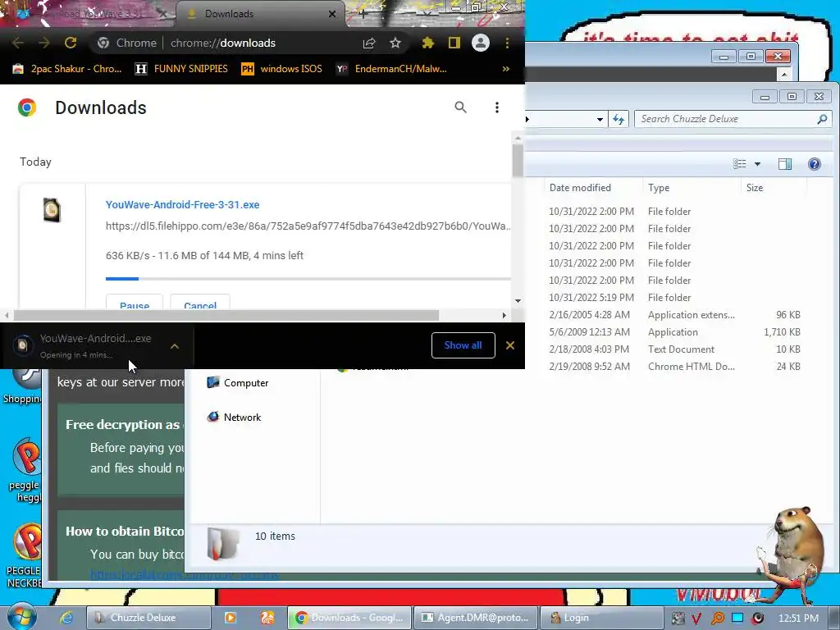The width and height of the screenshot is (840, 630).
Task: Click Show all downloads button
Action: [x=463, y=345]
